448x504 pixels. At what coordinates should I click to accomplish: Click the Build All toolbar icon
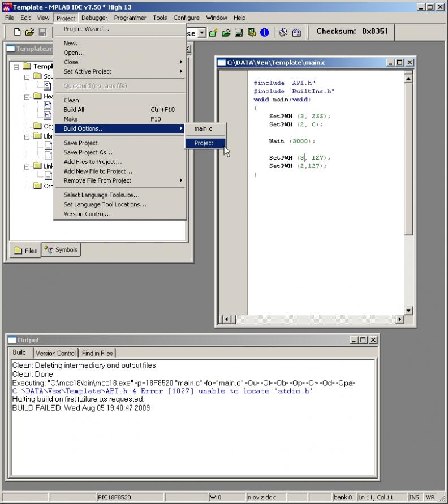[296, 32]
